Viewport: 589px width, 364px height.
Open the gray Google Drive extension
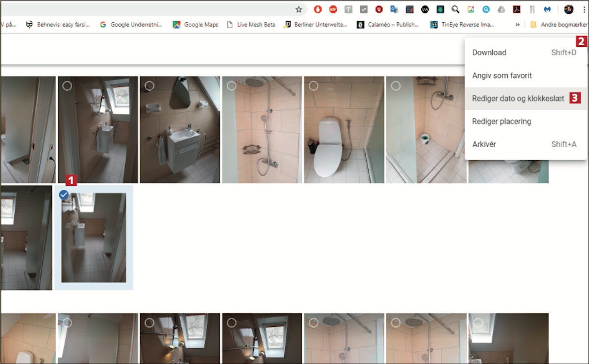pos(501,9)
